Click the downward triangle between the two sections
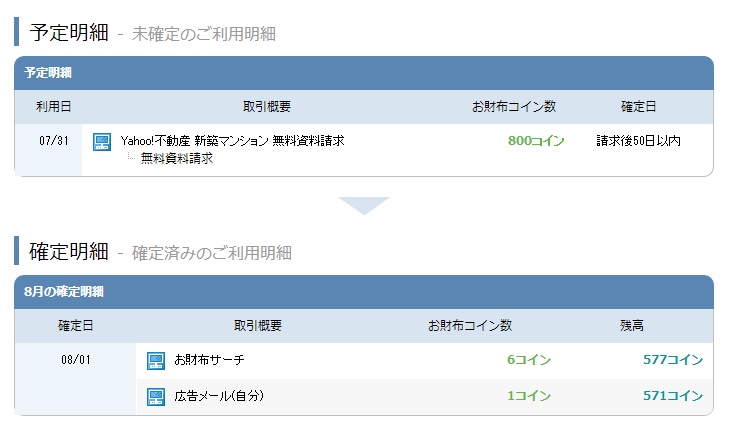729x433 pixels. pyautogui.click(x=363, y=205)
